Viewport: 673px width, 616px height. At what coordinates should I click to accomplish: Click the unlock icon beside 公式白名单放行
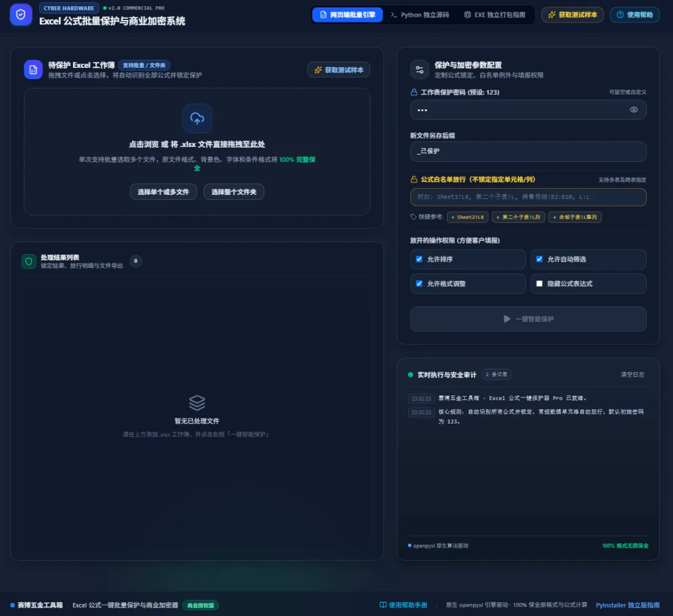414,179
